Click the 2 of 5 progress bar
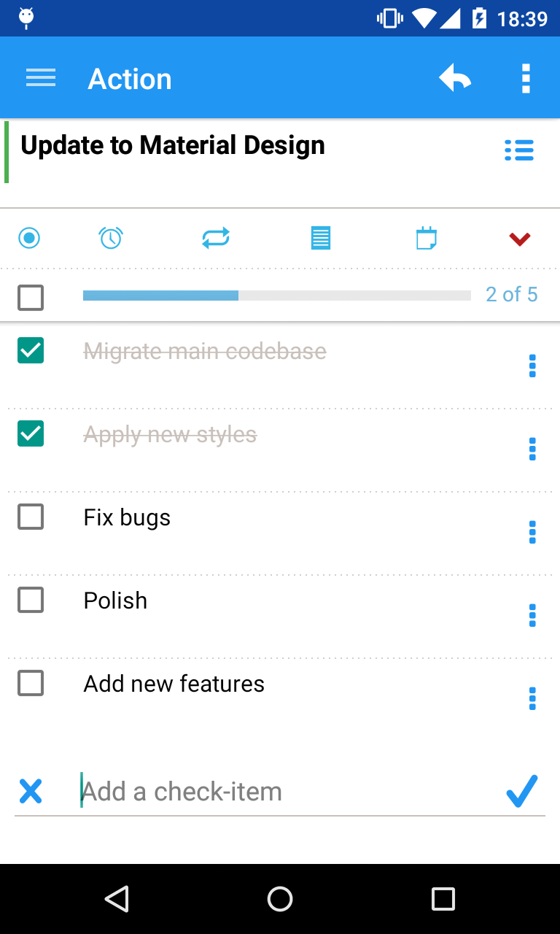 [x=277, y=296]
